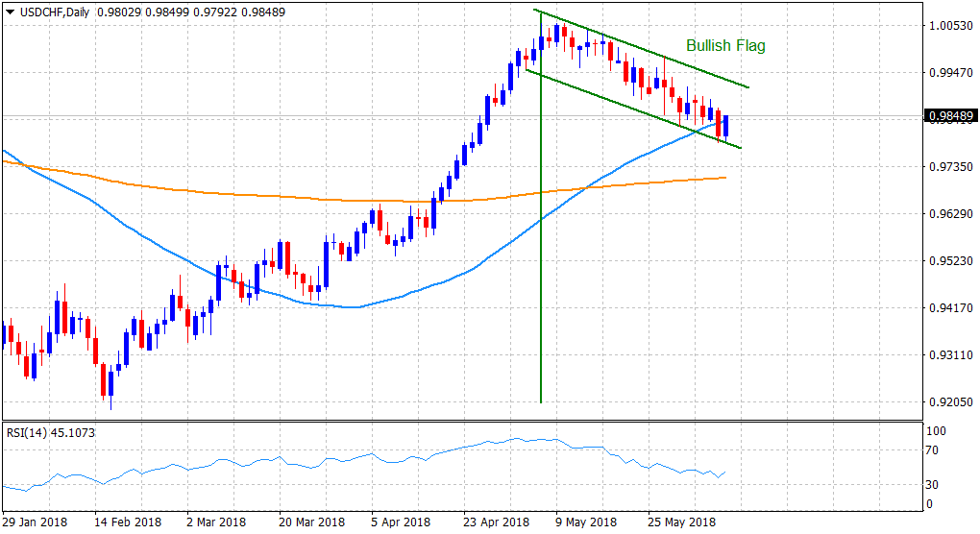Viewport: 980px width, 534px height.
Task: Select the latest blue candlestick on the chart
Action: [726, 126]
